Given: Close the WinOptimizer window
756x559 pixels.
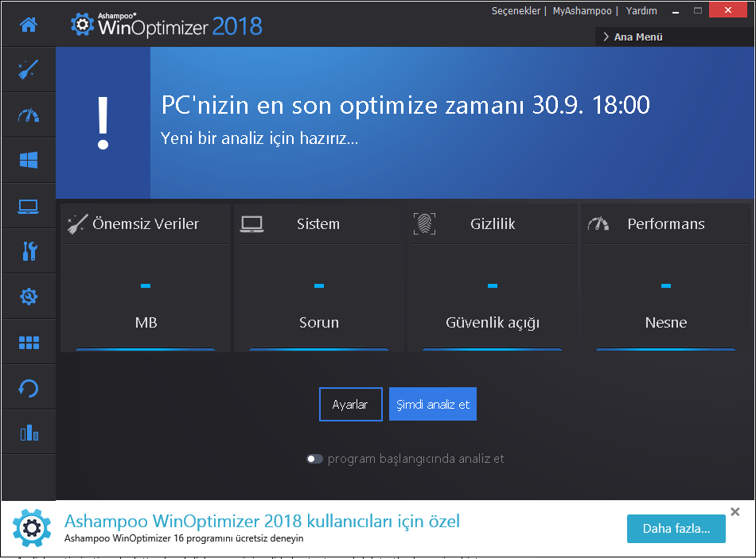Looking at the screenshot, I should pyautogui.click(x=728, y=10).
